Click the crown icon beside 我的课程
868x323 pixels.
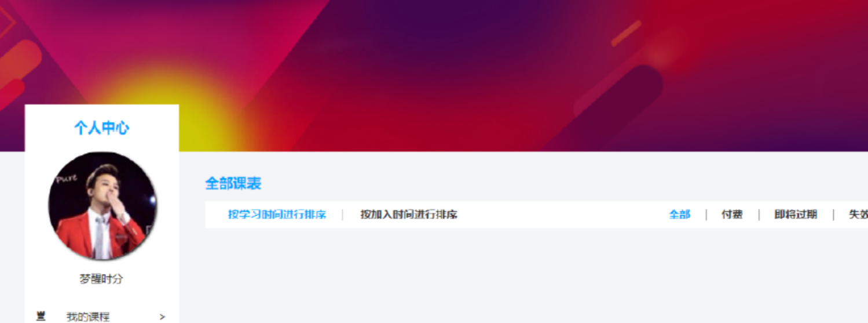point(41,316)
